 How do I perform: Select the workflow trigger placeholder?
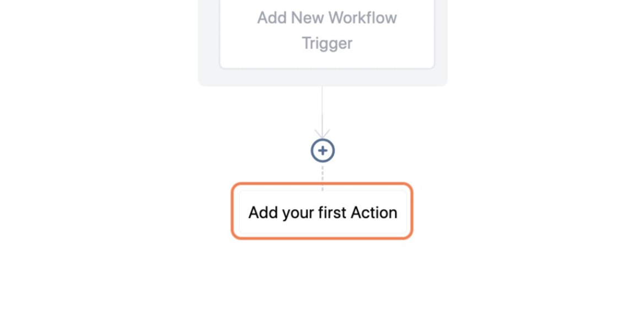coord(327,30)
